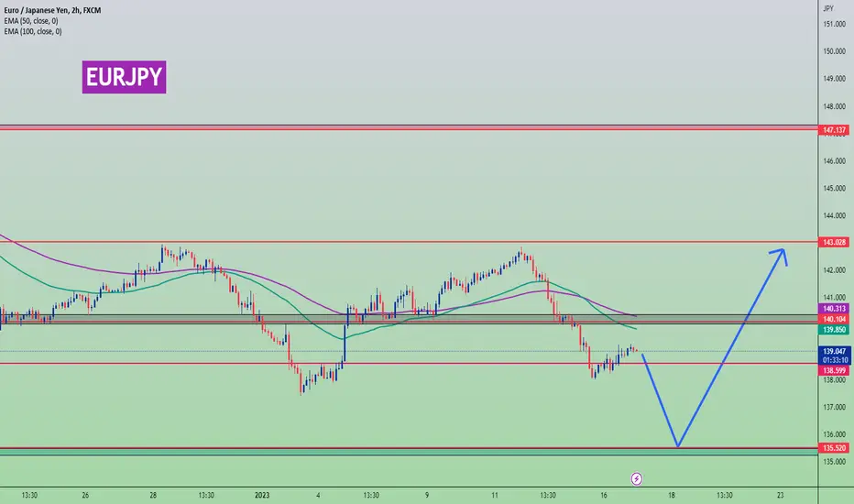Click the 23 date label on time axis
Image resolution: width=854 pixels, height=504 pixels.
pyautogui.click(x=780, y=495)
